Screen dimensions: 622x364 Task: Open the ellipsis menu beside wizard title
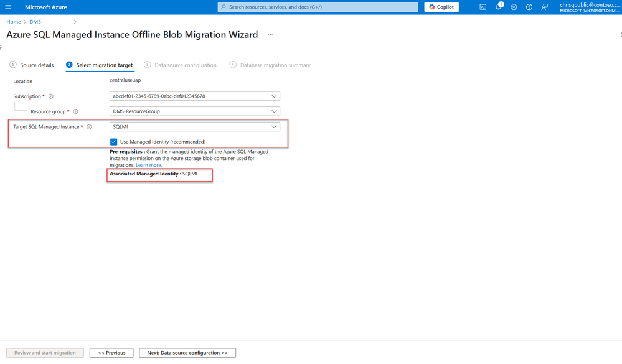[270, 34]
